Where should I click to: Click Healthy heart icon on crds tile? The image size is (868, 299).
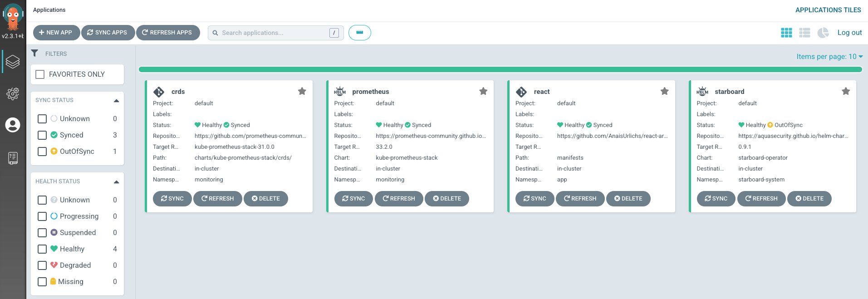197,125
